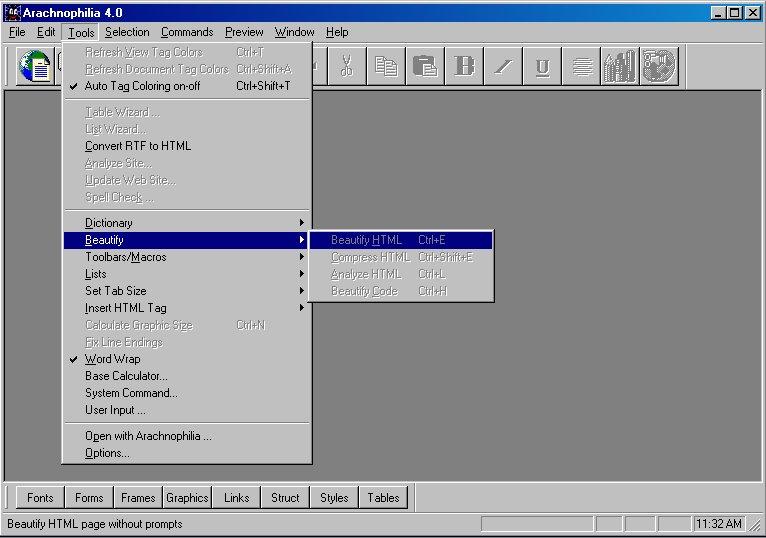Click Calculate Graphic Size entry

click(x=188, y=325)
